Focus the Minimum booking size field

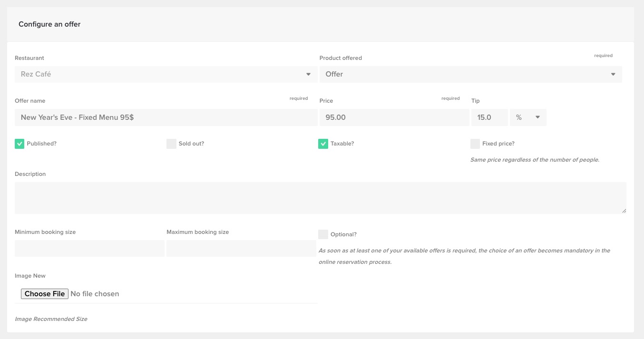[x=89, y=248]
